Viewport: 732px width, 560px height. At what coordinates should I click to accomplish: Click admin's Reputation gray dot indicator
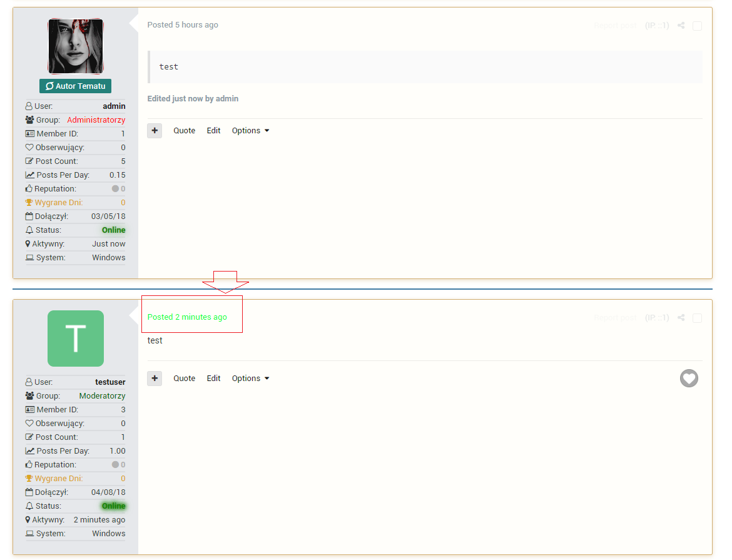click(115, 189)
